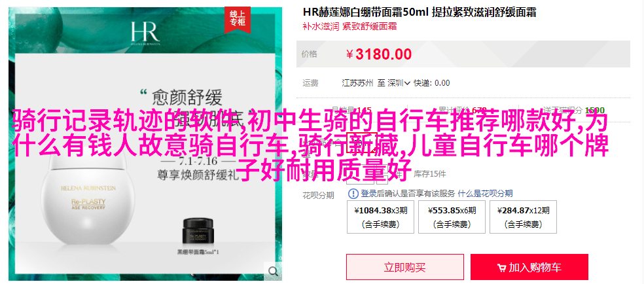Click the blue info icon beside 登录后确认
The image size is (644, 284).
coord(353,193)
